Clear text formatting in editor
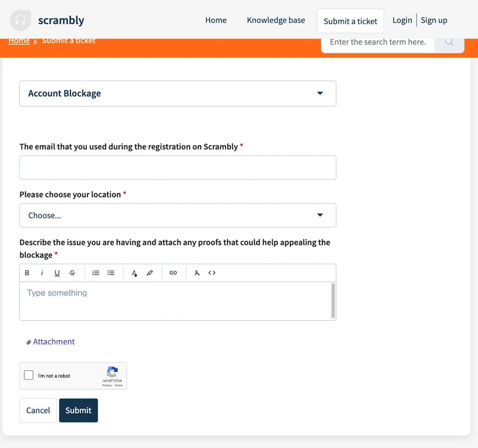Viewport: 478px width, 448px height. (197, 273)
